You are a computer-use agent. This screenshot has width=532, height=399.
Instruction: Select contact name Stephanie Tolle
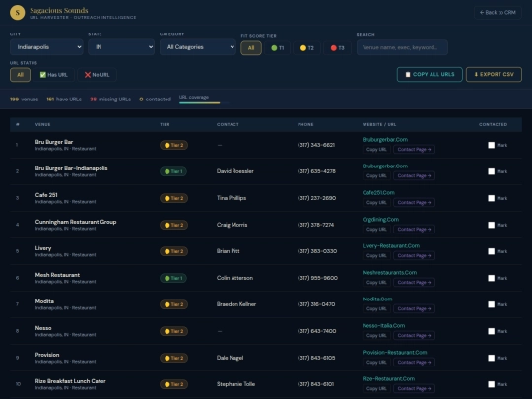(235, 384)
